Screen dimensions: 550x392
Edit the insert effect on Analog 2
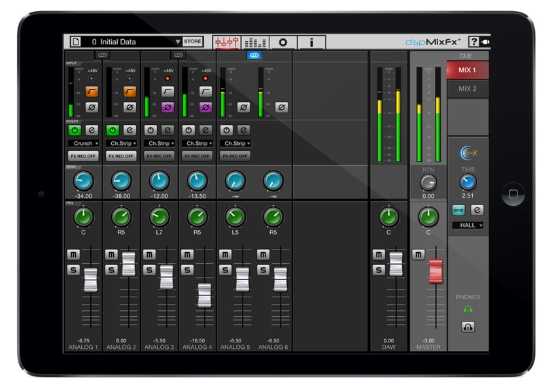pyautogui.click(x=129, y=130)
